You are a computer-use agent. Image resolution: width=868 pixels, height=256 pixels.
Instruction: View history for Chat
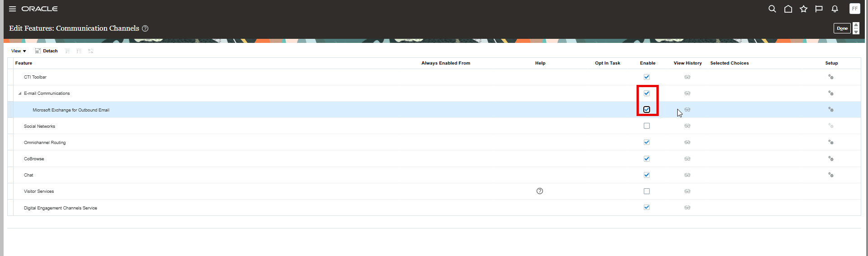point(687,175)
